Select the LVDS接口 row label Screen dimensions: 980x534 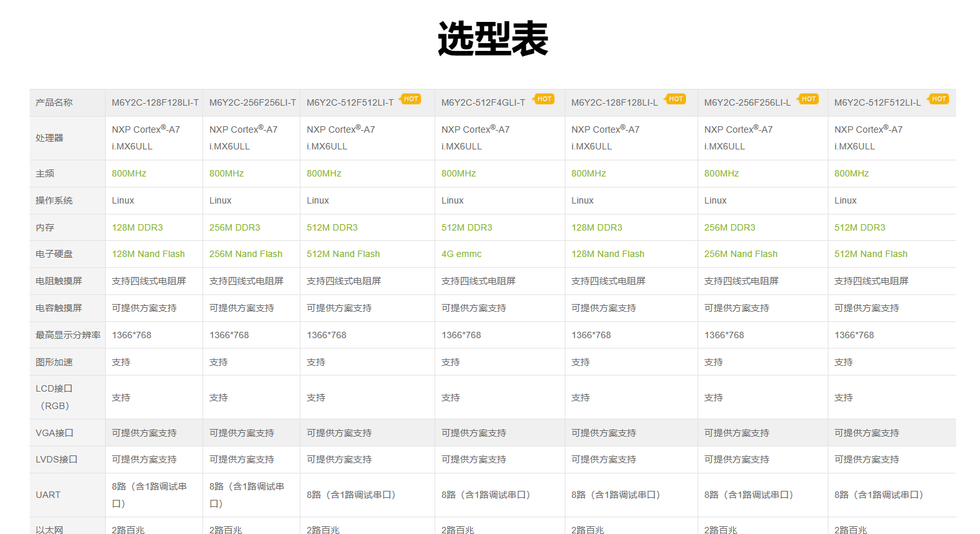click(56, 459)
